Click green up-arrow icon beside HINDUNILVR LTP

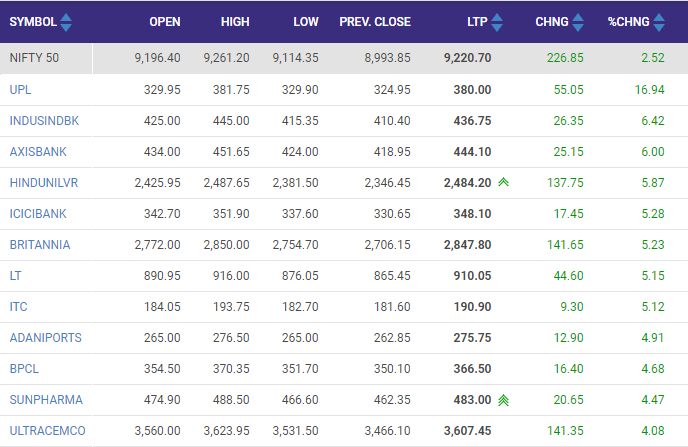pos(503,183)
